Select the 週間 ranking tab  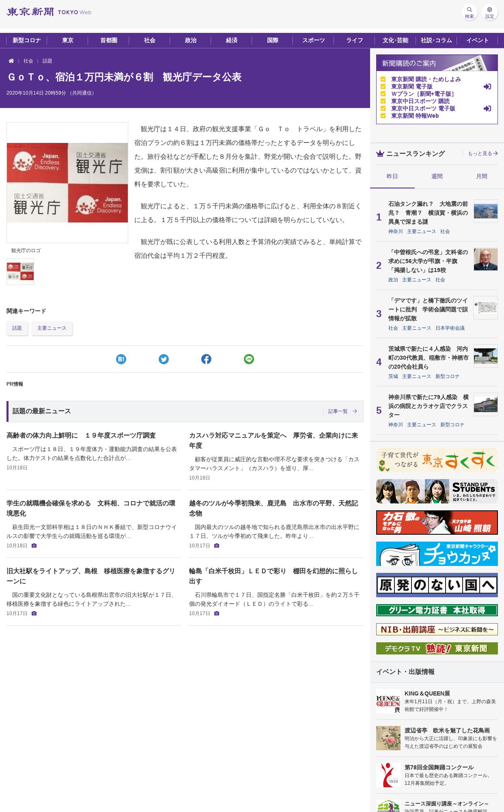[x=437, y=177]
